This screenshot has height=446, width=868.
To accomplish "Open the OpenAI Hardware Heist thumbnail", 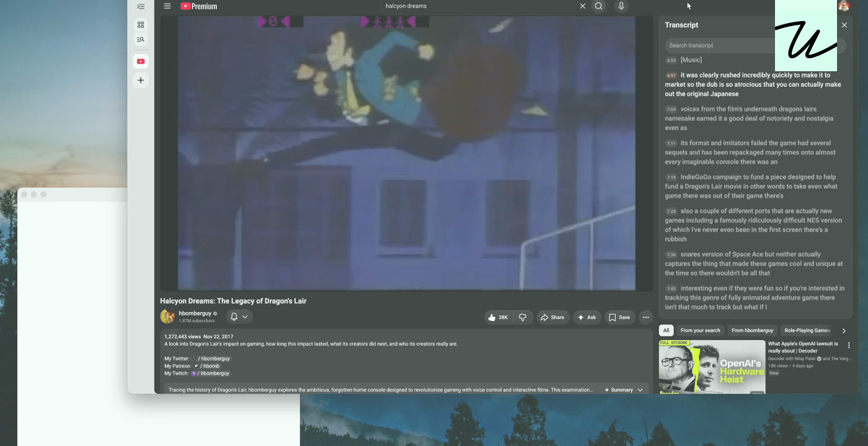I will point(712,367).
